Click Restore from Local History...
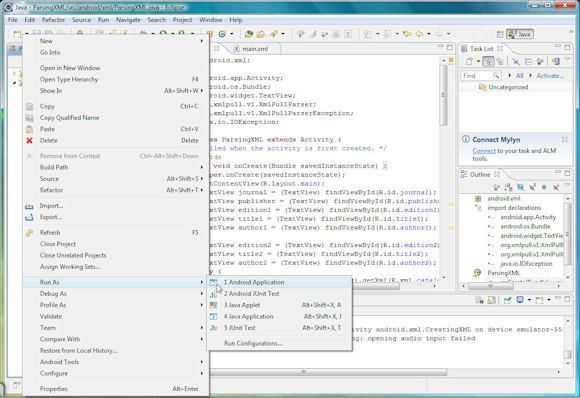This screenshot has height=398, width=580. 78,350
